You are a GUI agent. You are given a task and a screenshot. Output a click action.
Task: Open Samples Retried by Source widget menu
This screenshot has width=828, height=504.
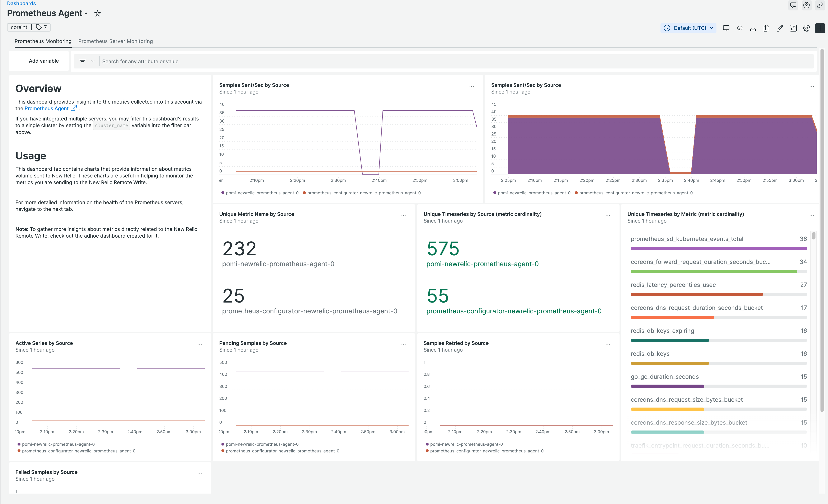click(x=608, y=345)
